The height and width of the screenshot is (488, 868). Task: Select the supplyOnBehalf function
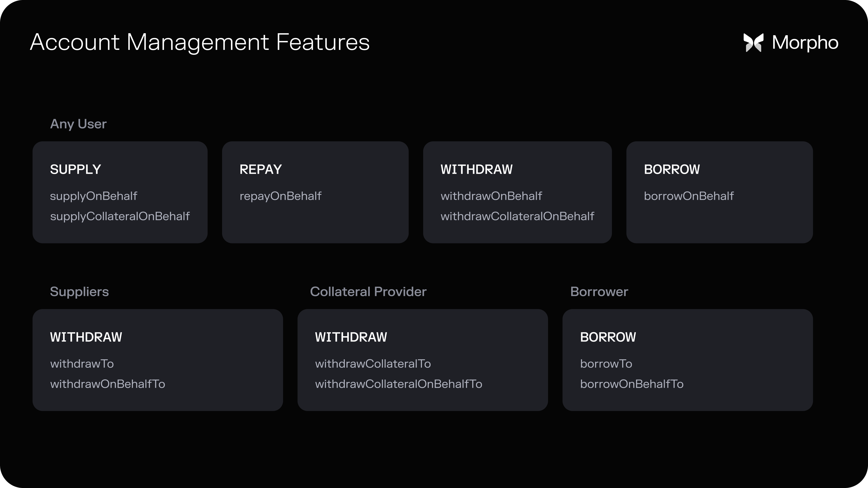tap(93, 196)
